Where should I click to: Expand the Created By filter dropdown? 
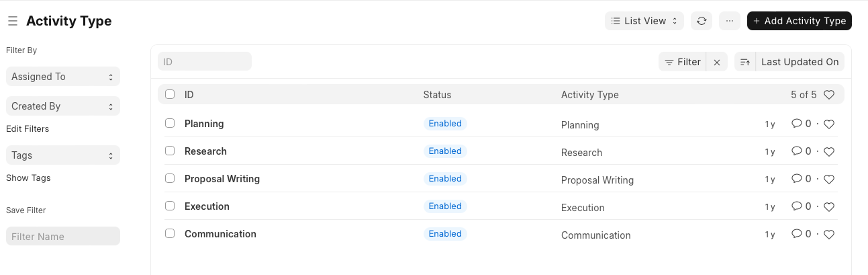pyautogui.click(x=63, y=106)
